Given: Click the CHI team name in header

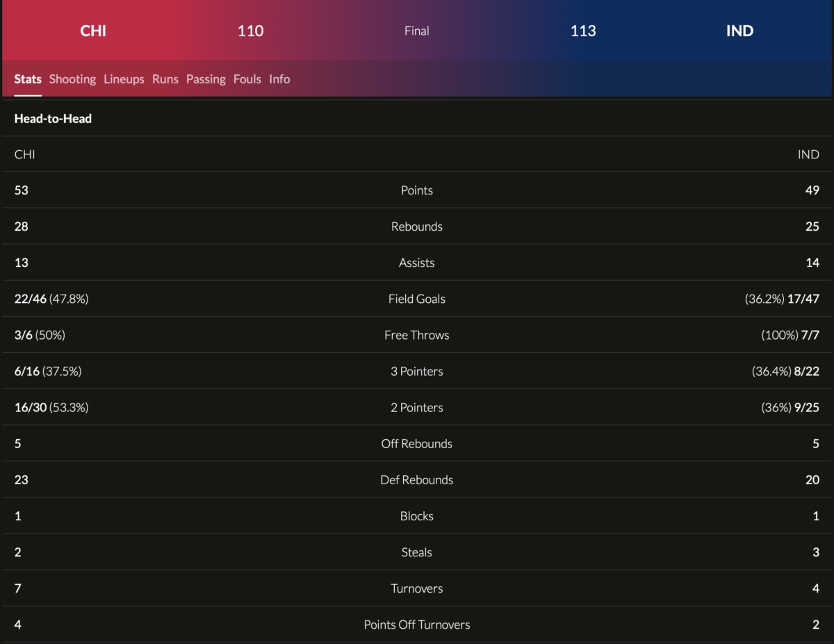Looking at the screenshot, I should click(x=93, y=31).
